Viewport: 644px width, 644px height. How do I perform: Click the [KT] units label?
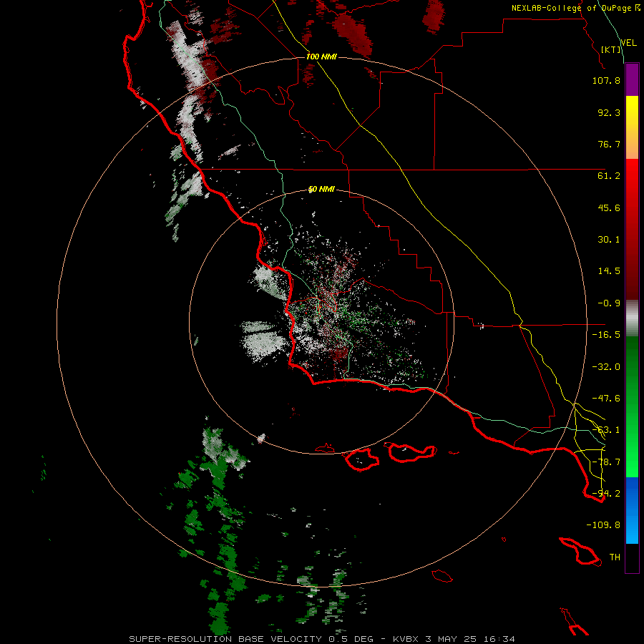click(x=611, y=49)
